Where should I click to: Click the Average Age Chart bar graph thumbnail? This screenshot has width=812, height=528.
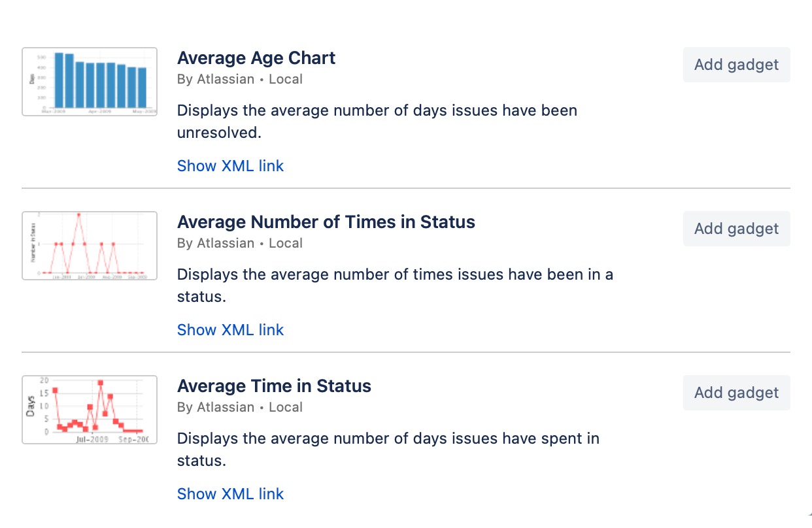pyautogui.click(x=89, y=81)
